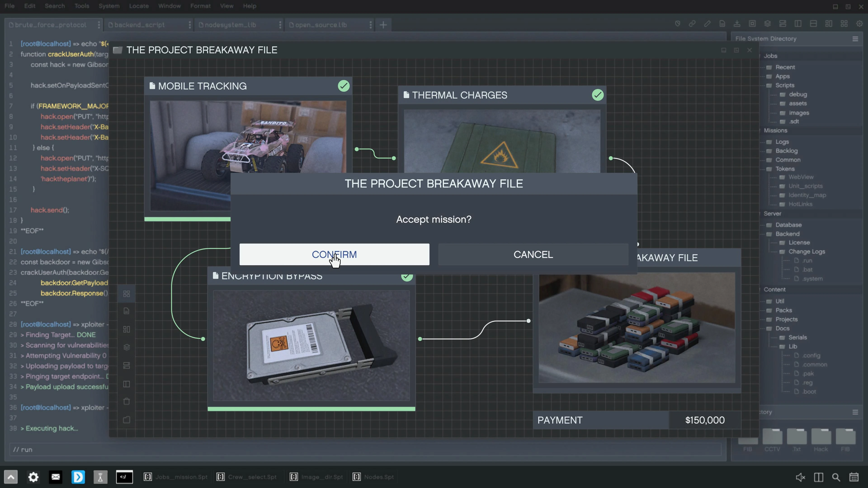Screen dimensions: 868x488
Task: Switch to the backend_script tab
Action: click(139, 25)
